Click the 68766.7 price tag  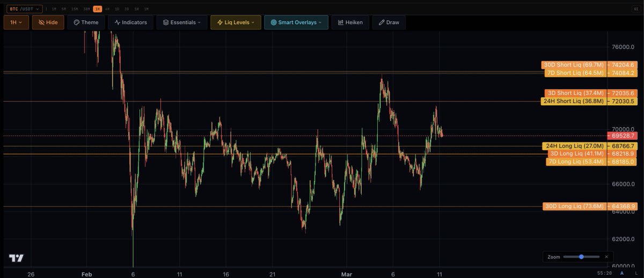tap(623, 146)
